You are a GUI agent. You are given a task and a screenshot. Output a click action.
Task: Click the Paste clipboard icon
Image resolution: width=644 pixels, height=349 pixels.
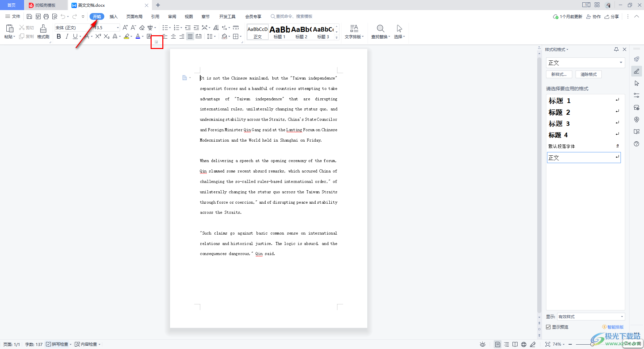[x=10, y=29]
